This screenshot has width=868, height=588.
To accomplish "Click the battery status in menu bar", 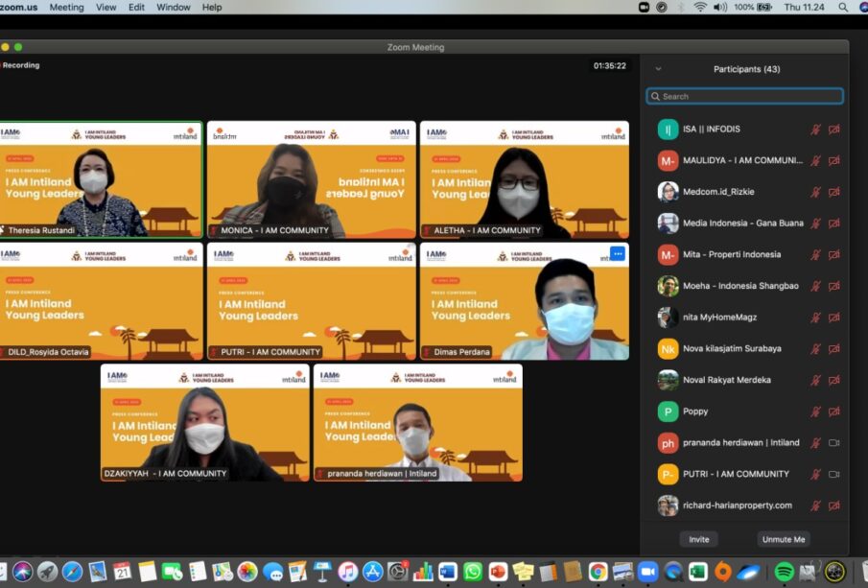I will tap(753, 8).
